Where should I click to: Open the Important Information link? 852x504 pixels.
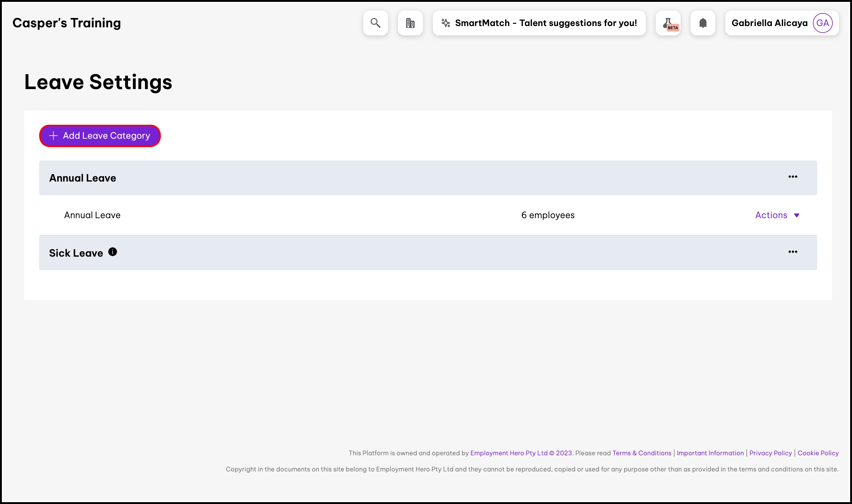point(710,453)
